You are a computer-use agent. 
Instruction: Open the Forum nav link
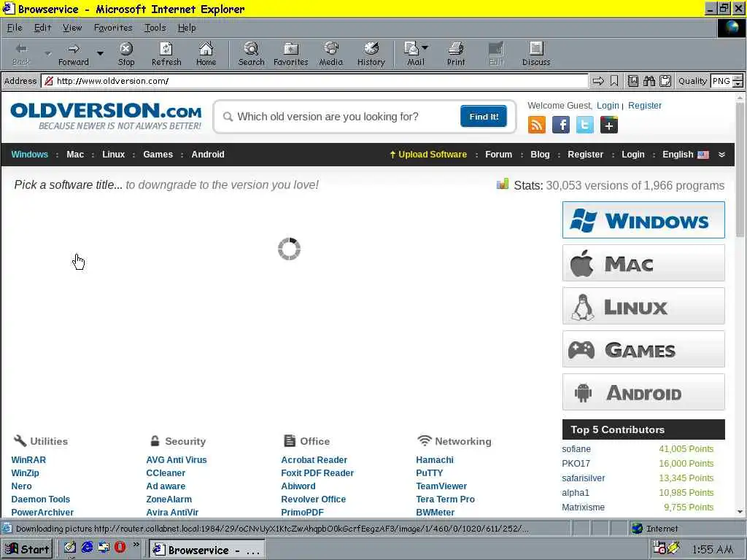(498, 155)
